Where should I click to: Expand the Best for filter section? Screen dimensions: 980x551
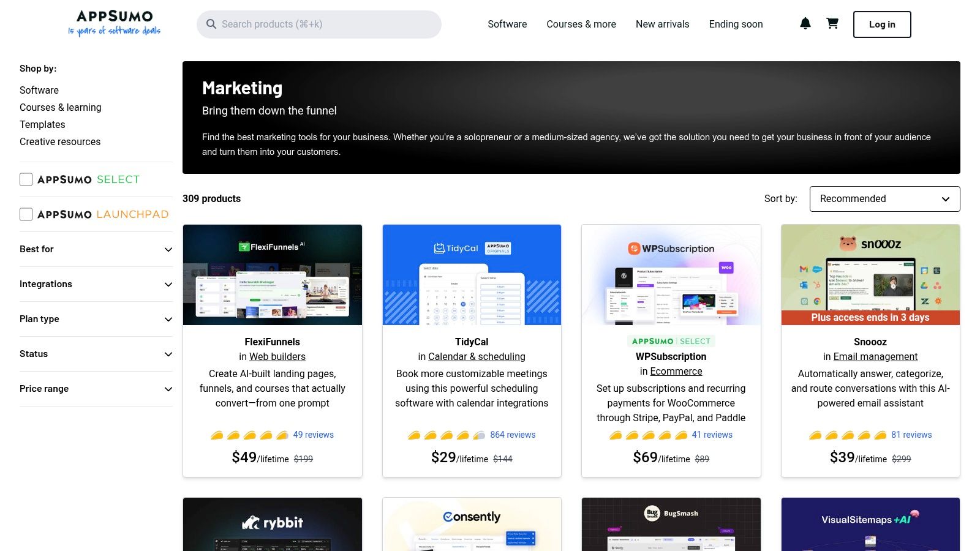click(96, 249)
